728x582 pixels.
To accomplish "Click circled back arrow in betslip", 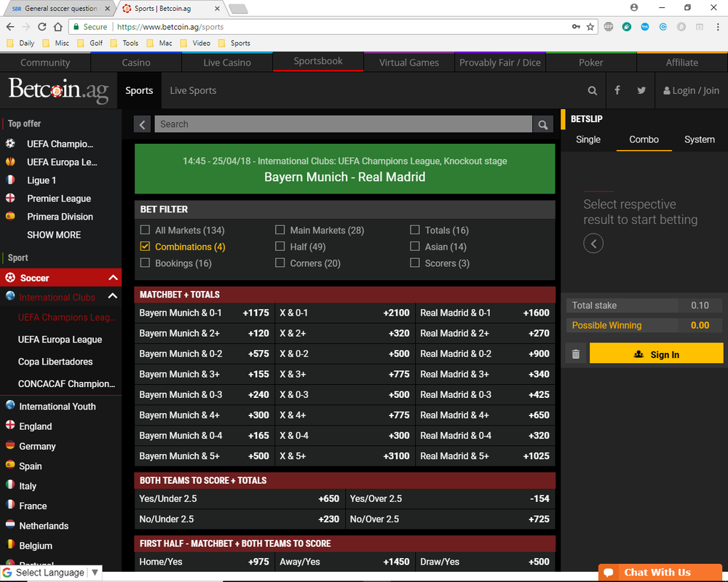I will pyautogui.click(x=593, y=243).
